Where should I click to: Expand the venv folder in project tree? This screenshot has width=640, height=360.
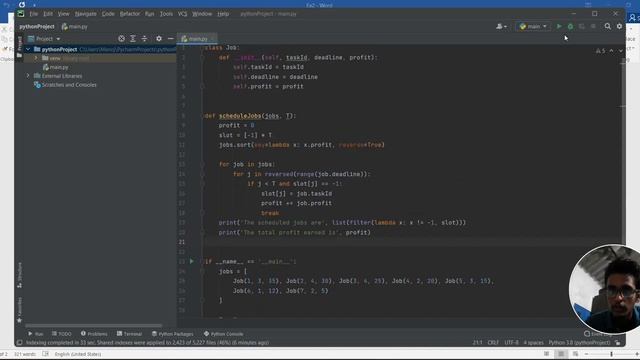pyautogui.click(x=36, y=58)
